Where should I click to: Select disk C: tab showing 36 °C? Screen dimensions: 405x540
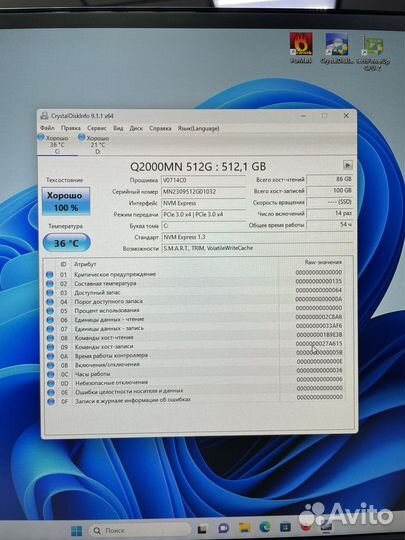click(x=57, y=144)
